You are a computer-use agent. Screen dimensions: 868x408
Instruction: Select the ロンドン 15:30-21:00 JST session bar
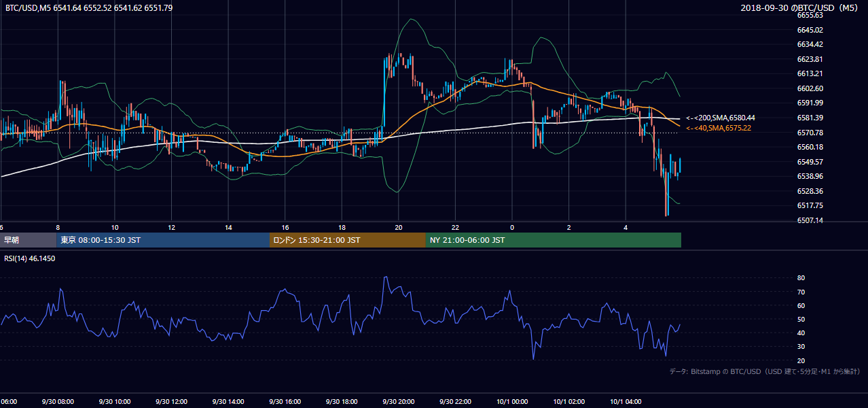pos(348,240)
